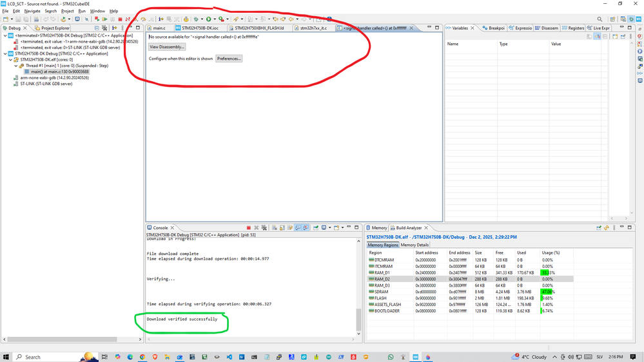Toggle Show Logical Structure in Variables toolbar
Viewport: 644px width, 362px height.
click(x=597, y=37)
